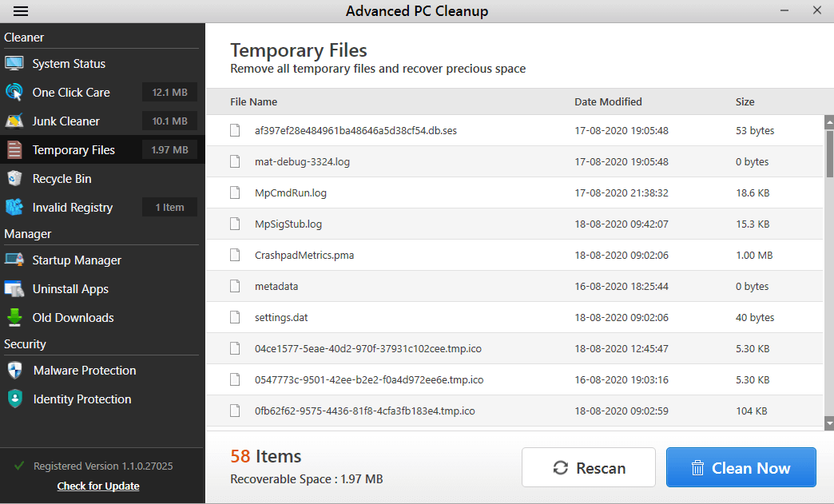Open Malware Protection
Image resolution: width=834 pixels, height=504 pixels.
tap(82, 370)
